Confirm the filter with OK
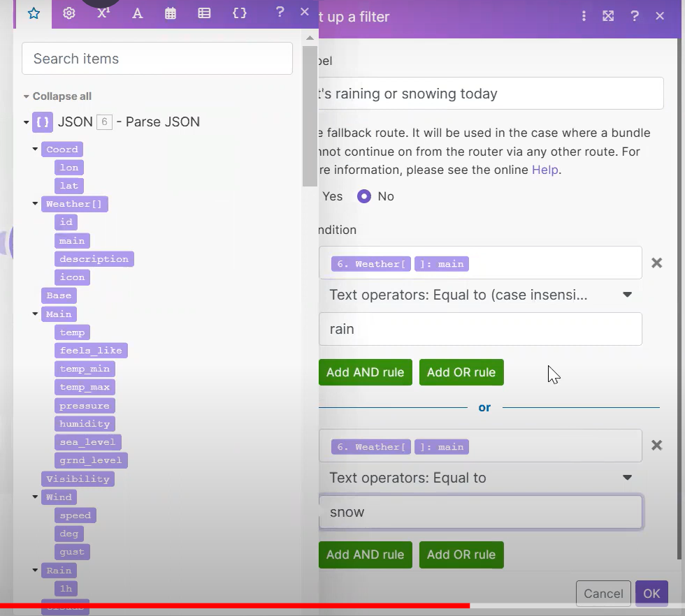The image size is (685, 616). point(651,594)
